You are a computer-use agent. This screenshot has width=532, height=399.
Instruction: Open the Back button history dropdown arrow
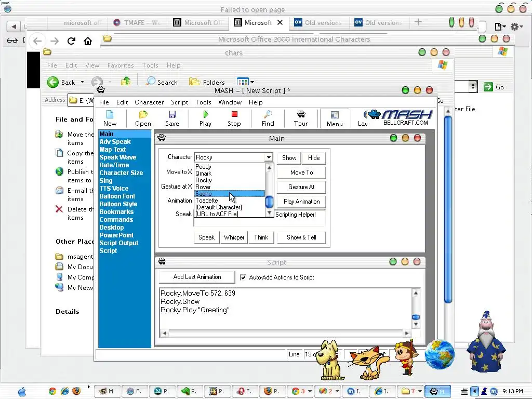tap(82, 82)
